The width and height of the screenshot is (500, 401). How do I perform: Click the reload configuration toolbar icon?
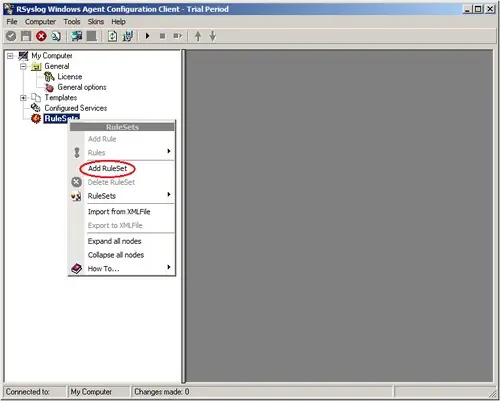112,36
